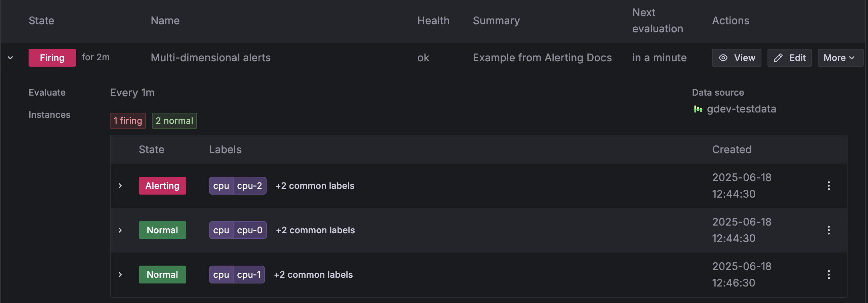Open the gdev-testdata data source link
Image resolution: width=868 pixels, height=303 pixels.
[x=741, y=109]
